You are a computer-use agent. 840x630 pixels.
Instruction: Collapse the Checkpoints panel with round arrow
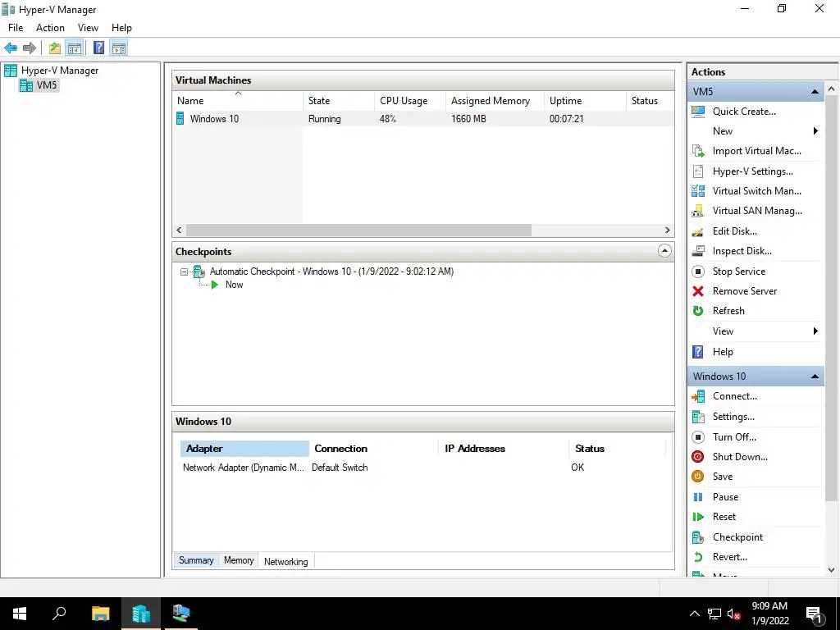(x=664, y=251)
